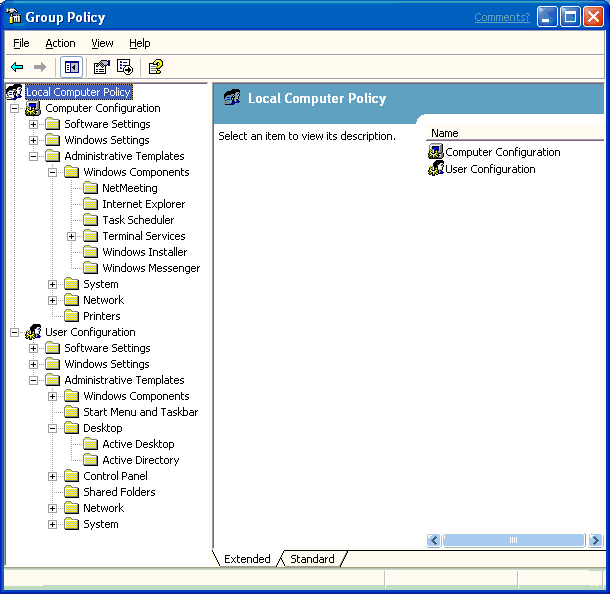Expand Network under User Configuration
The height and width of the screenshot is (594, 610).
click(53, 508)
